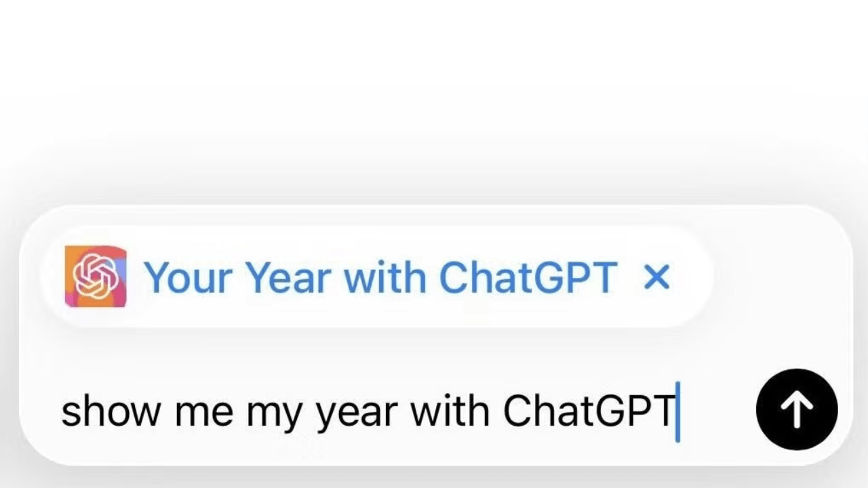Click the word "Year" in the blue chip label
Viewport: 868px width, 488px height.
coord(290,277)
